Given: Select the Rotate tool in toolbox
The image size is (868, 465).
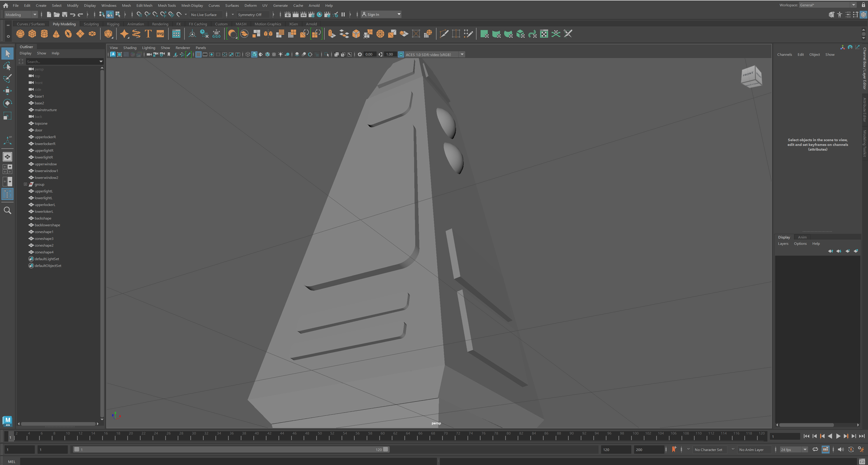Looking at the screenshot, I should 7,103.
